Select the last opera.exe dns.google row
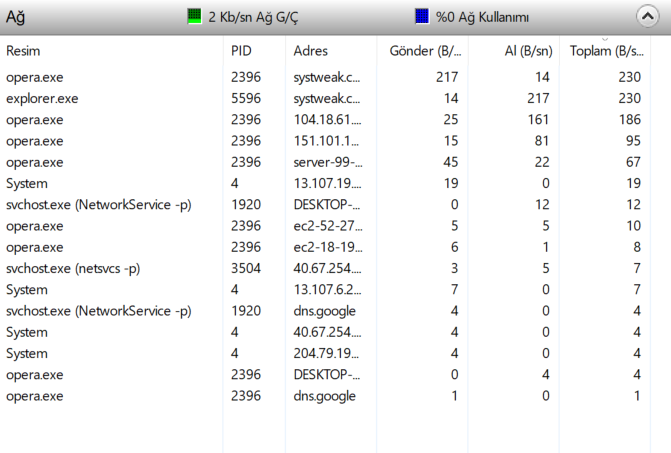 pyautogui.click(x=34, y=396)
